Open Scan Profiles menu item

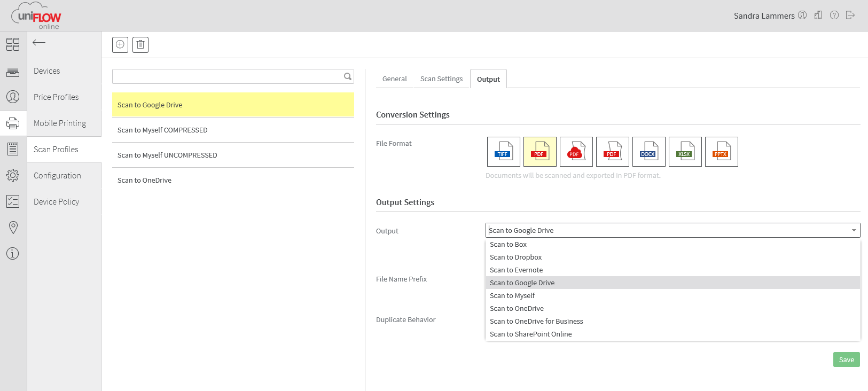tap(64, 150)
